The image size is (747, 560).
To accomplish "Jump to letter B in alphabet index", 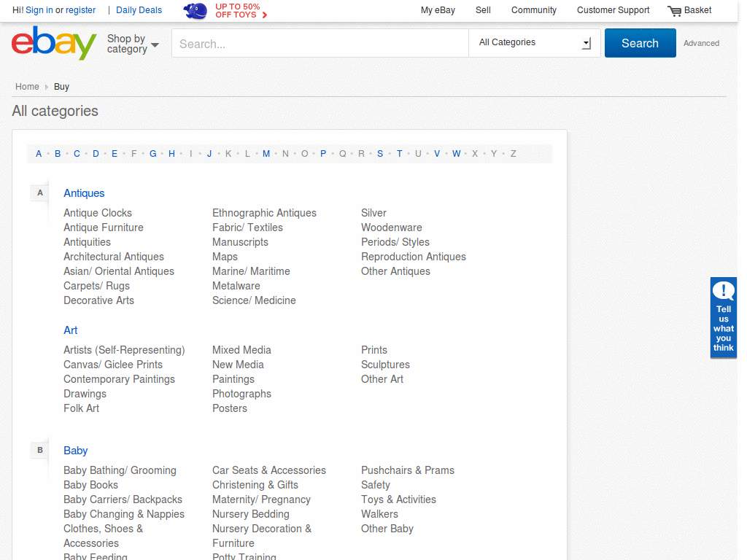I will point(58,153).
